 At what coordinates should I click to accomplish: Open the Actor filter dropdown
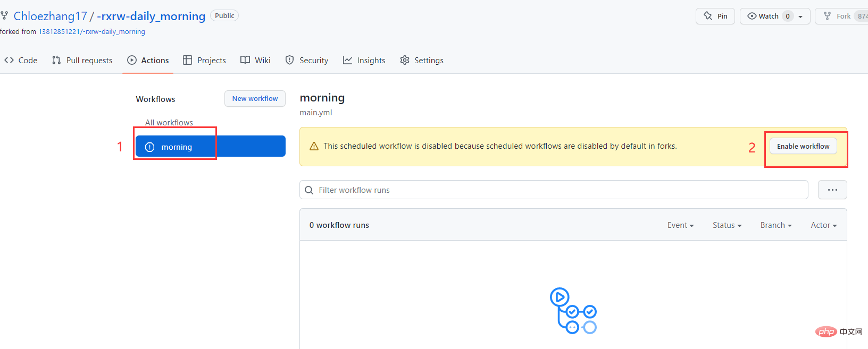tap(823, 225)
